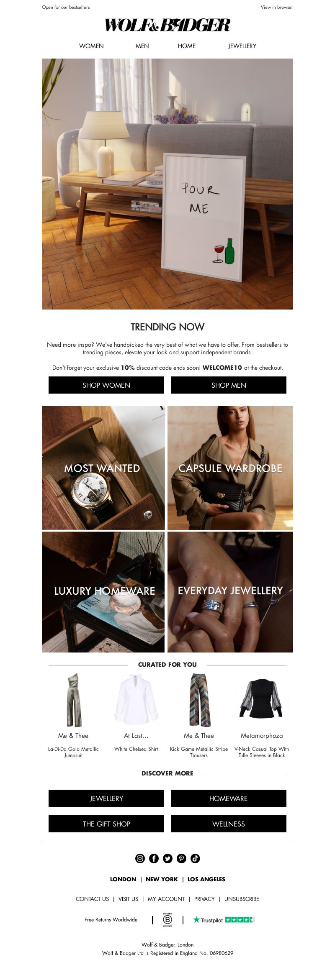Click the SHOP WOMEN button
The height and width of the screenshot is (980, 335).
point(106,385)
